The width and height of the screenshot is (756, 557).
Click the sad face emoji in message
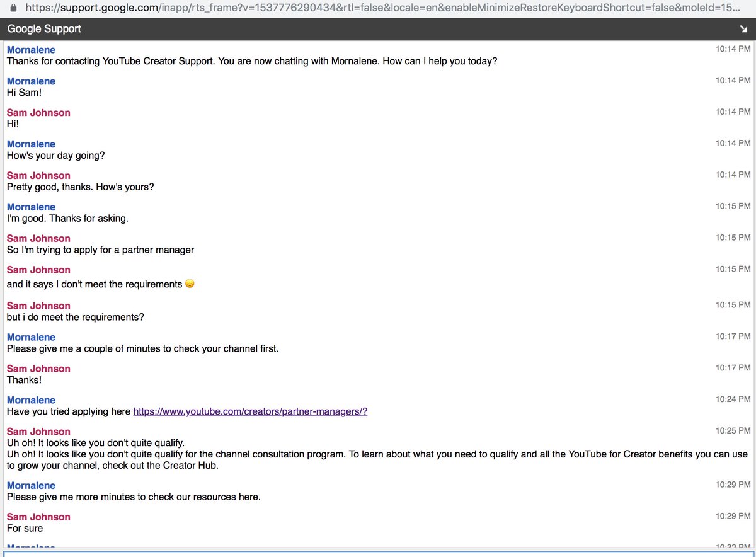(x=190, y=284)
